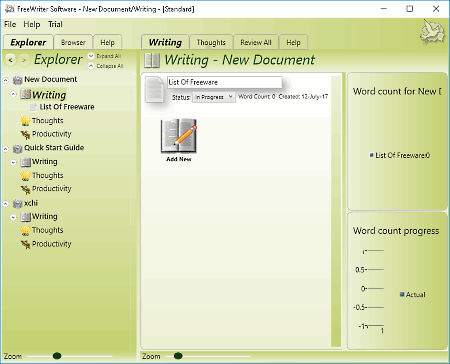Collapse the Quick Start Guide node

pyautogui.click(x=6, y=149)
